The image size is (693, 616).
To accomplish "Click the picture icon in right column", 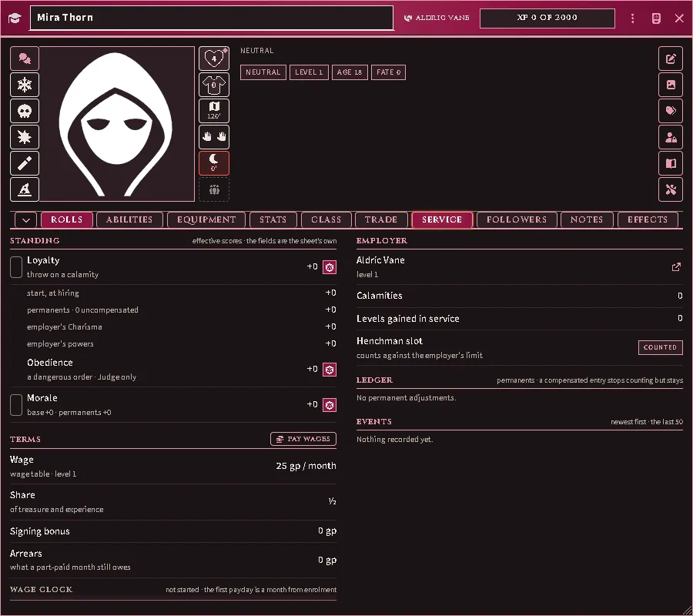I will (x=671, y=85).
